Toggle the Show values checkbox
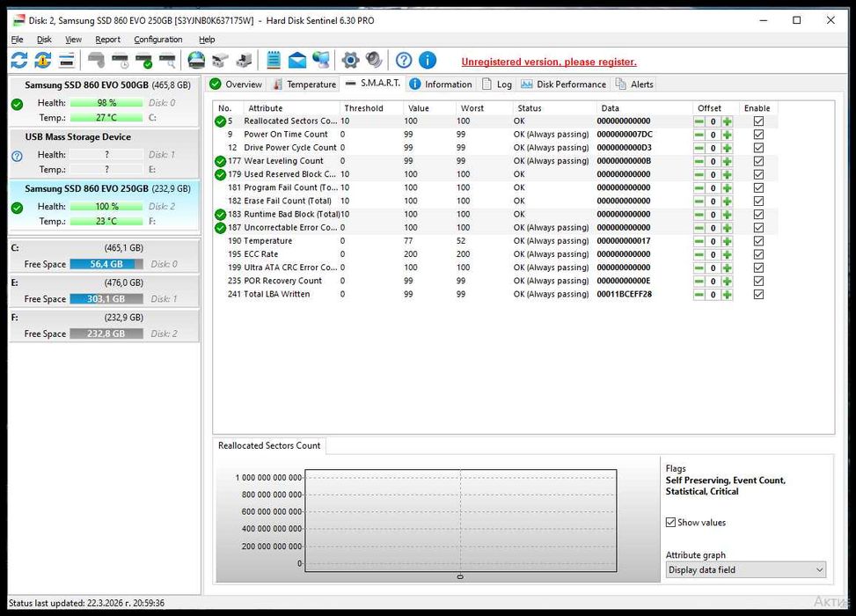This screenshot has height=616, width=856. click(671, 523)
